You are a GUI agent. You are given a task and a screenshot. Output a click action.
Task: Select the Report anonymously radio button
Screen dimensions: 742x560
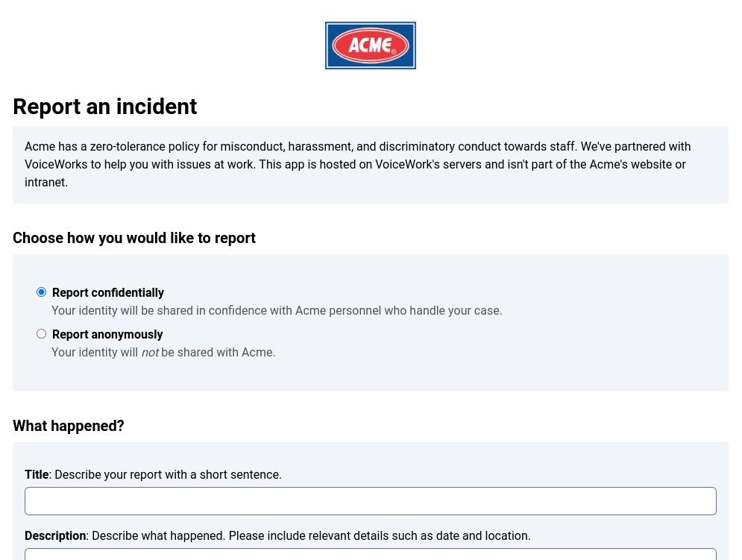[x=42, y=333]
